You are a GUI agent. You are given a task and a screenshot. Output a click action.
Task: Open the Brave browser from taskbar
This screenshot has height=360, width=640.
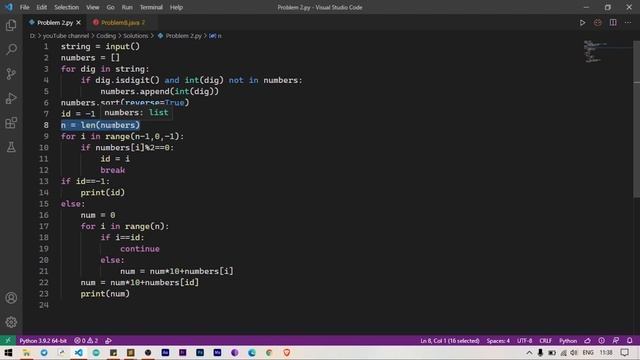[287, 353]
